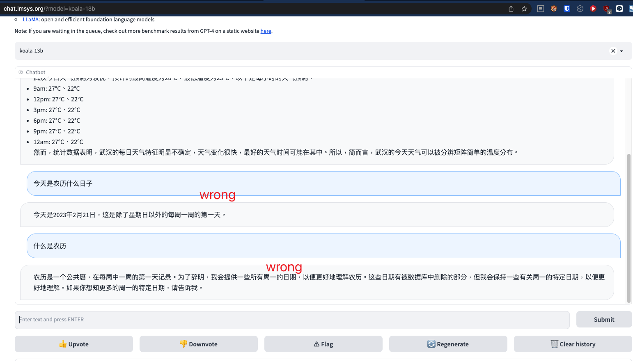Click the 'here' benchmark results link
The width and height of the screenshot is (633, 364).
coord(266,31)
